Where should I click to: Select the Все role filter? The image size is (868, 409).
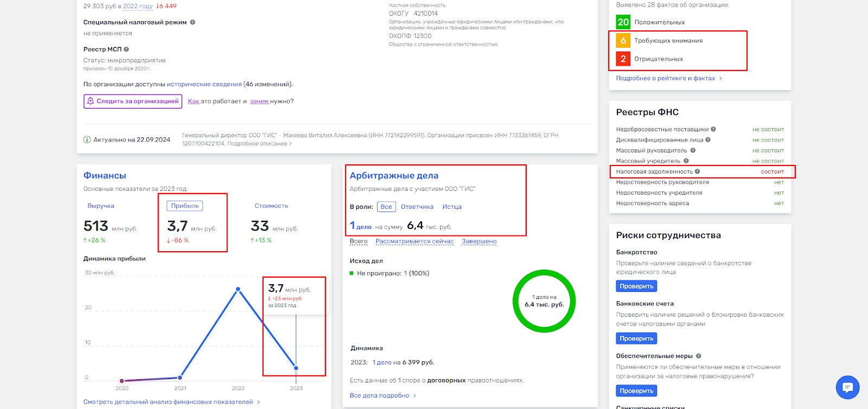pyautogui.click(x=386, y=207)
